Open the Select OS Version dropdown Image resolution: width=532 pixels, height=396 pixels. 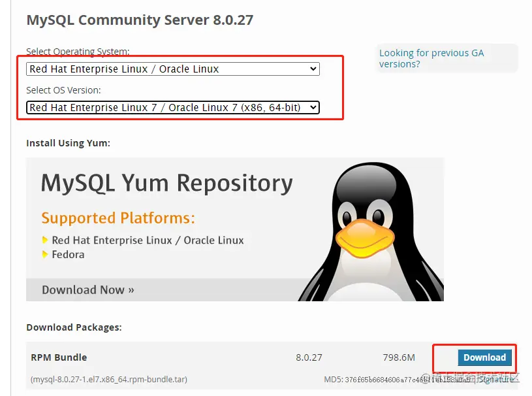point(172,108)
